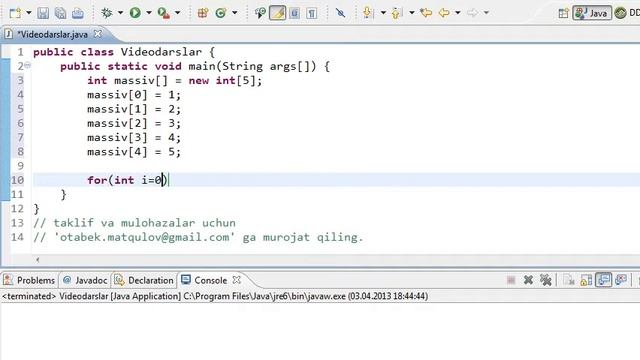
Task: Expand the Next Annotation dropdown
Action: [x=383, y=13]
